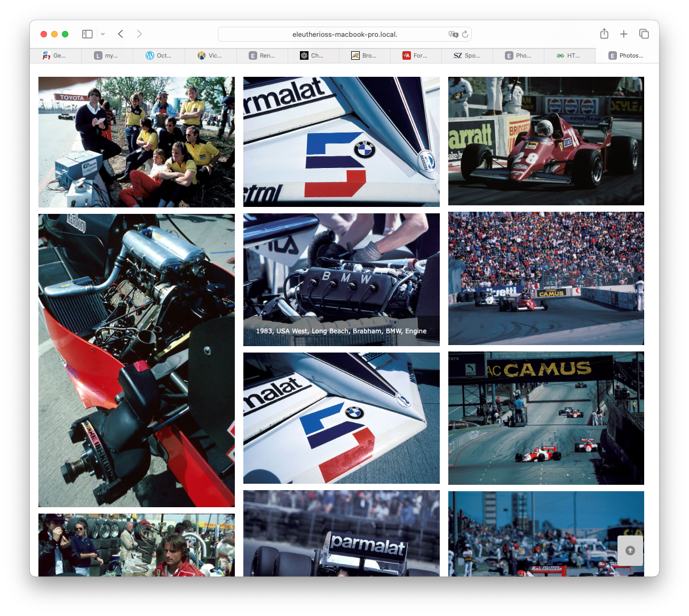Click the translate page icon
Image resolution: width=689 pixels, height=616 pixels.
point(453,34)
